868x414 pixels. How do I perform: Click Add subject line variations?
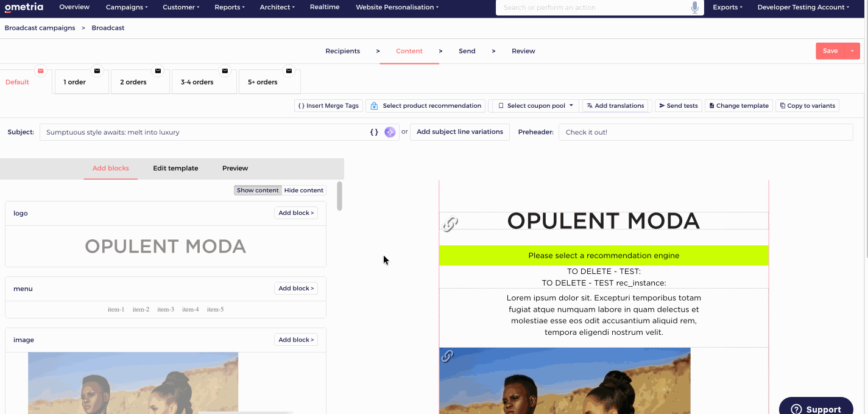click(460, 132)
